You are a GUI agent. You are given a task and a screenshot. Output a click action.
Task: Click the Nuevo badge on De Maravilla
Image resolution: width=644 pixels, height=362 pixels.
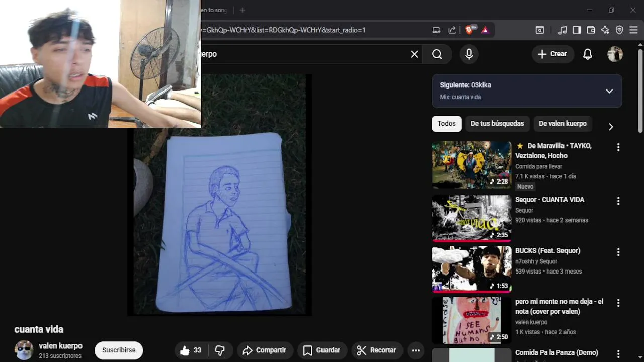pyautogui.click(x=525, y=187)
